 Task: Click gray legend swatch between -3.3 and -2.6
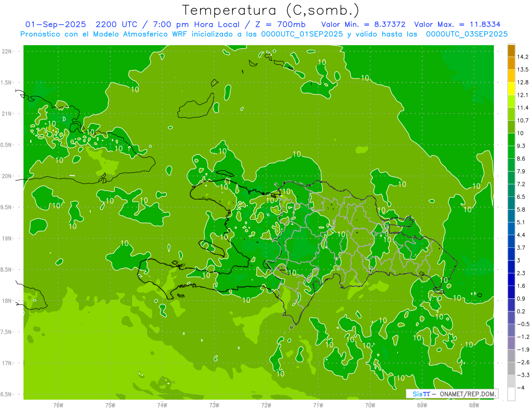click(511, 368)
